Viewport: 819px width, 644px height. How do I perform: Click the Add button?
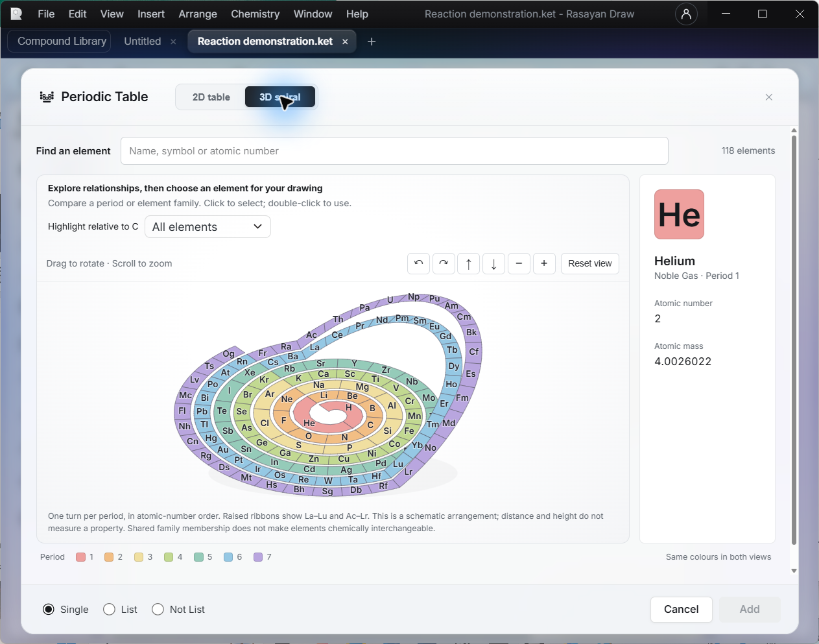pos(750,610)
